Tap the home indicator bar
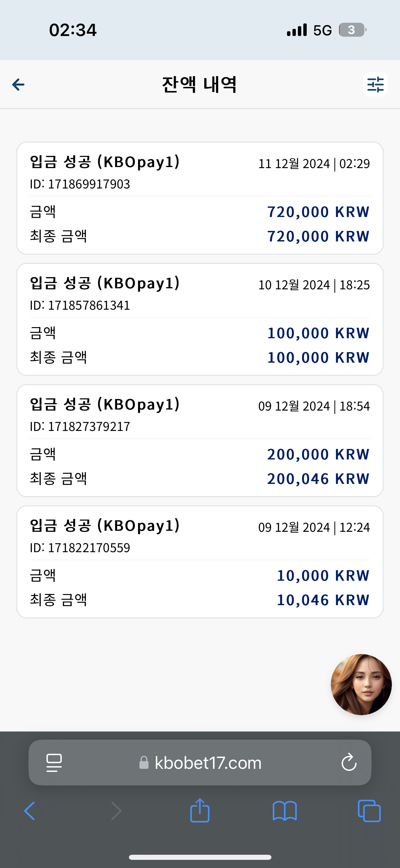 click(200, 857)
